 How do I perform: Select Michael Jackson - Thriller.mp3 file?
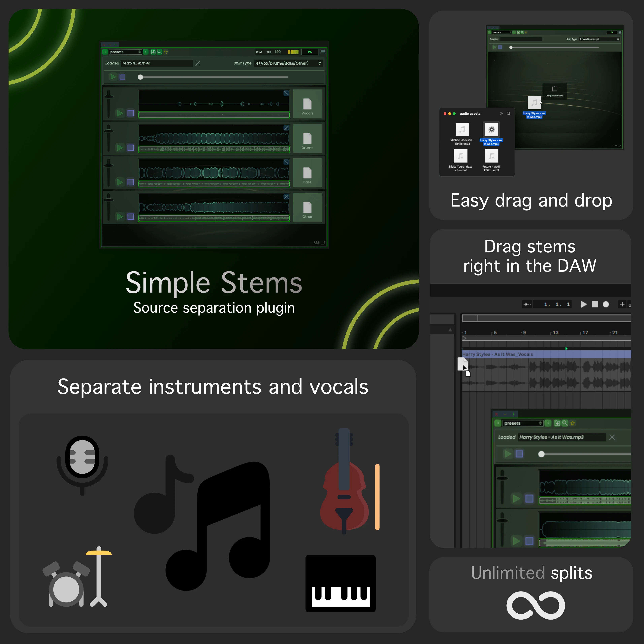tap(462, 130)
